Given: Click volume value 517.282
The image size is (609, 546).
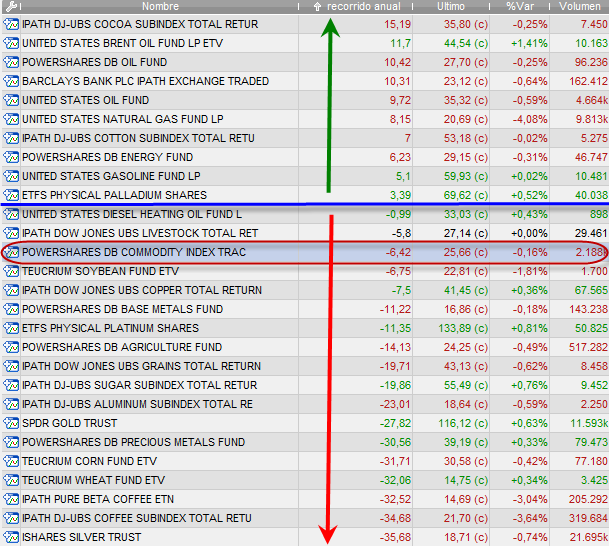Looking at the screenshot, I should click(588, 348).
